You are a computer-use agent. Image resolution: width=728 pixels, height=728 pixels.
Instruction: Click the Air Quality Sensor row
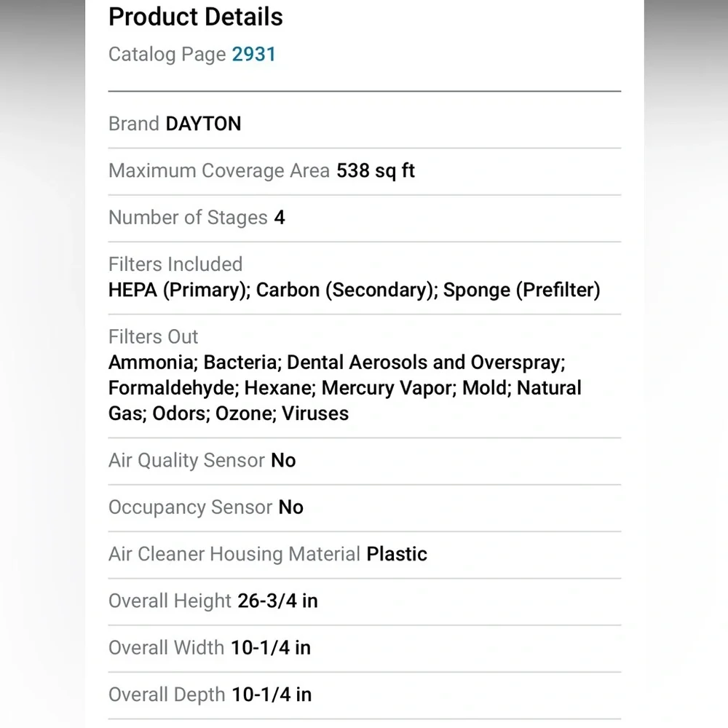tap(365, 461)
